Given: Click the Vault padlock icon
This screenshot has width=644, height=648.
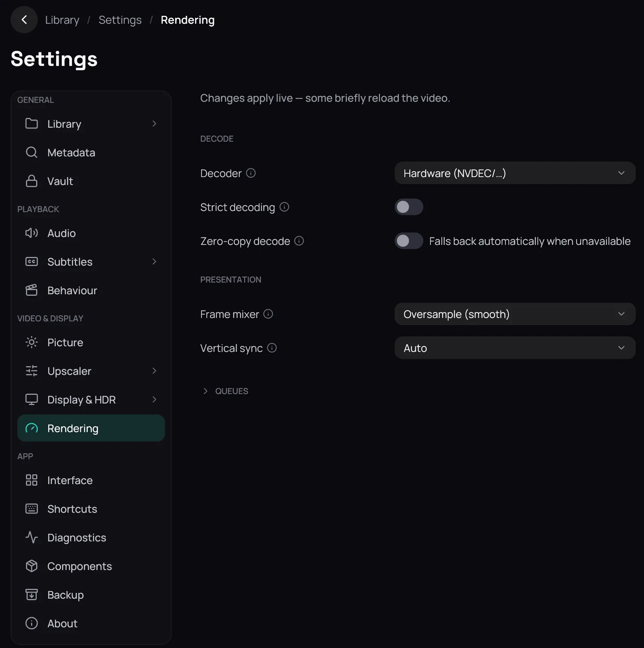Looking at the screenshot, I should pos(32,181).
